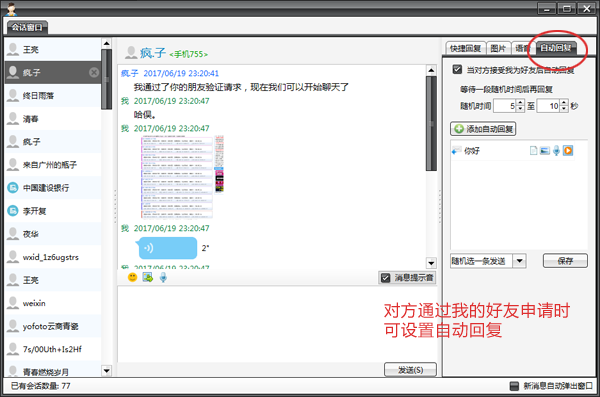Open 随机选一条发送 dropdown arrow

(519, 261)
